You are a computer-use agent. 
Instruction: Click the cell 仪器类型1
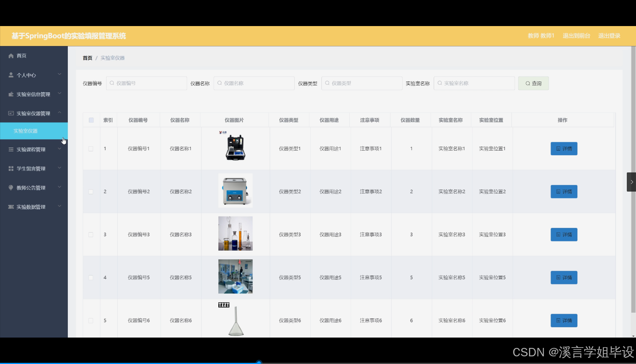click(290, 149)
